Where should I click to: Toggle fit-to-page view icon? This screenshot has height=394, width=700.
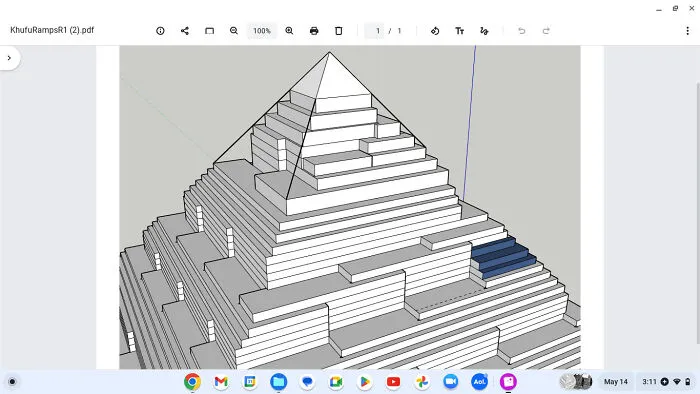click(209, 31)
